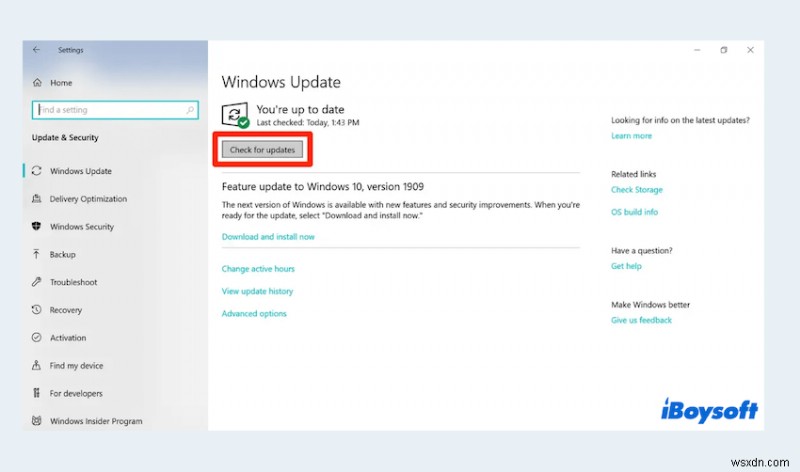Open Change active hours
This screenshot has height=472, width=800.
258,269
